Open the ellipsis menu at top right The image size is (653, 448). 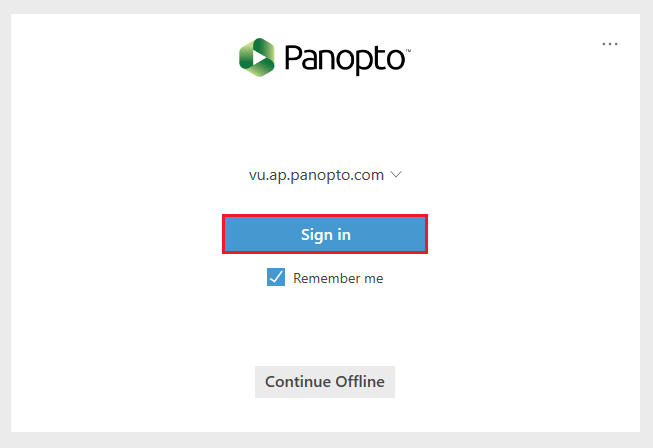610,44
